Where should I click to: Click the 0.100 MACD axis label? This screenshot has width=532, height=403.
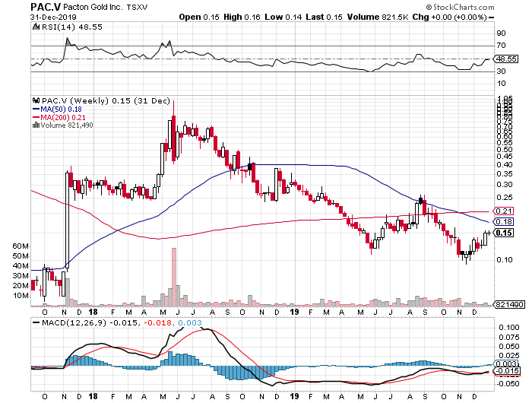coord(509,328)
